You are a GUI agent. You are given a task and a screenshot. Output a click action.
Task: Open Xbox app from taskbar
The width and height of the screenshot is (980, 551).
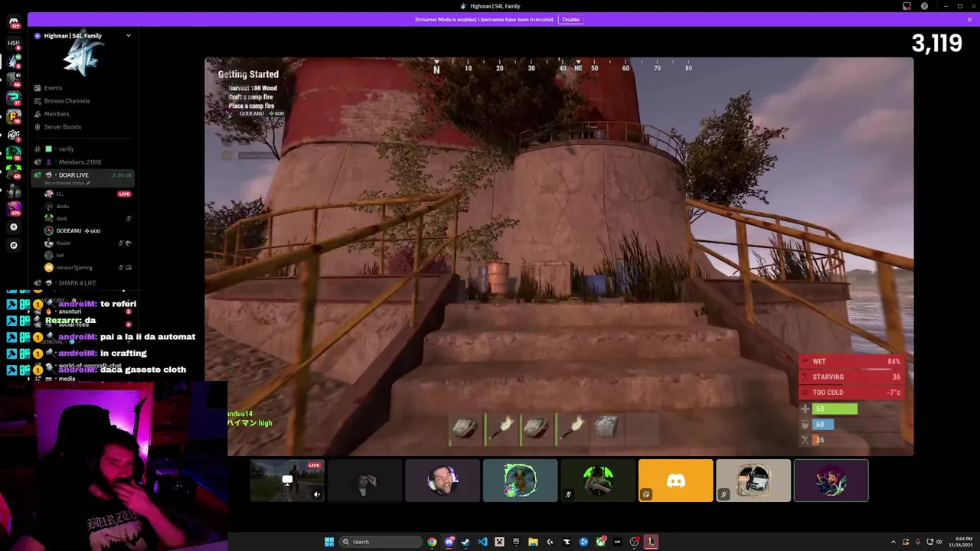[601, 542]
